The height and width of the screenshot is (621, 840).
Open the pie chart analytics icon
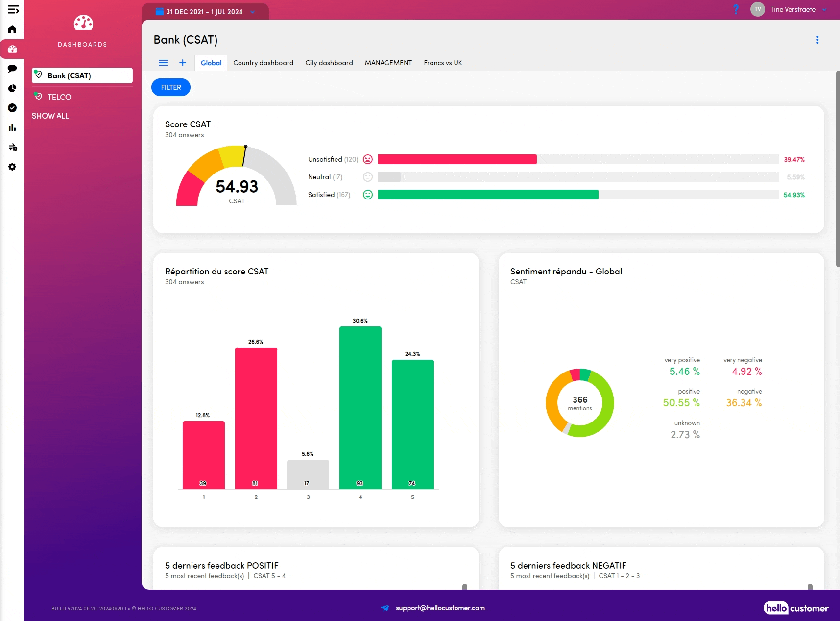tap(12, 88)
